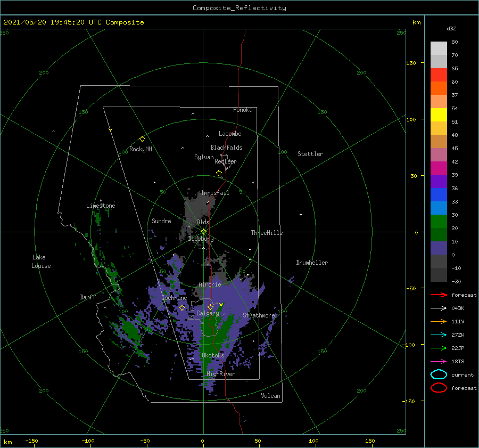Viewport: 479px width, 448px height.
Task: Click the indigo swatch below 10
Action: pyautogui.click(x=439, y=248)
